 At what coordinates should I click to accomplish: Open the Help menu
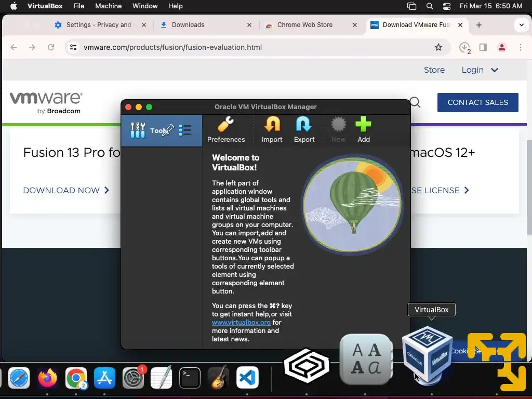point(176,6)
